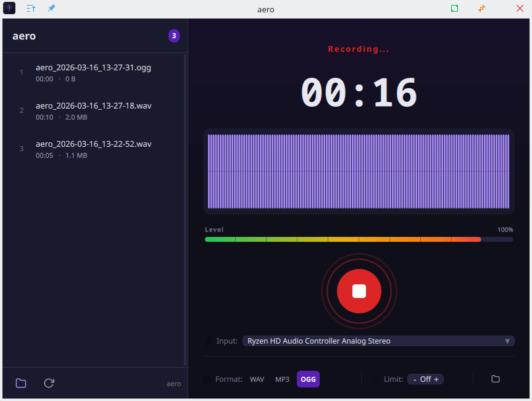Click the keep-above icon in the title bar
This screenshot has width=532, height=401.
point(31,9)
